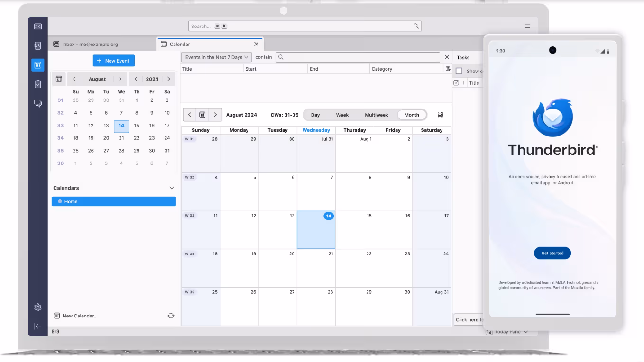Viewport: 644px width, 362px height.
Task: Open Settings gear in sidebar
Action: tap(38, 307)
